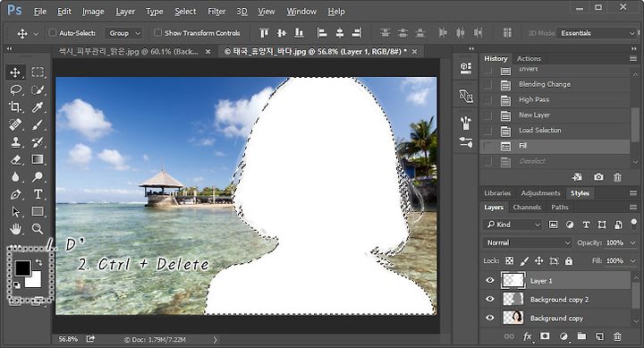Viewport: 644px width, 348px height.
Task: Open the Opacity 100% dropdown arrow
Action: [632, 242]
